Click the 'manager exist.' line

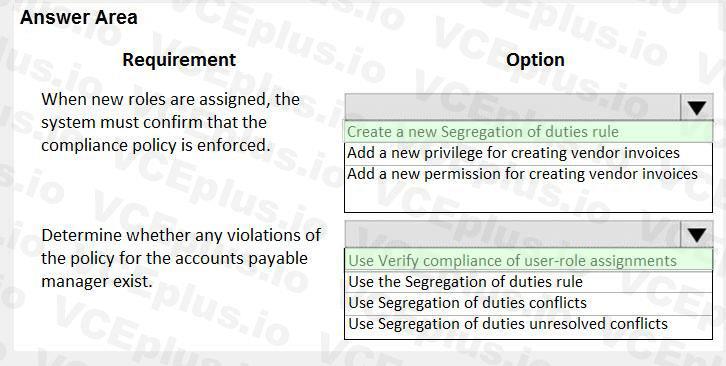click(97, 281)
